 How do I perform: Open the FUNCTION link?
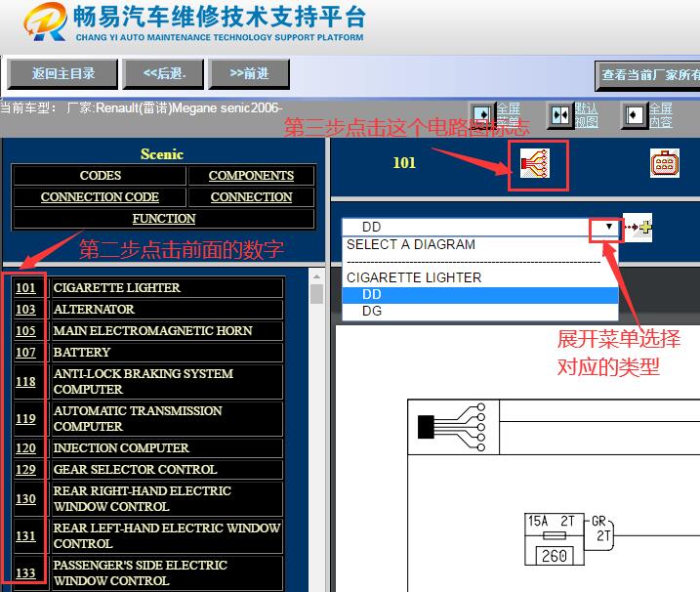pyautogui.click(x=164, y=218)
